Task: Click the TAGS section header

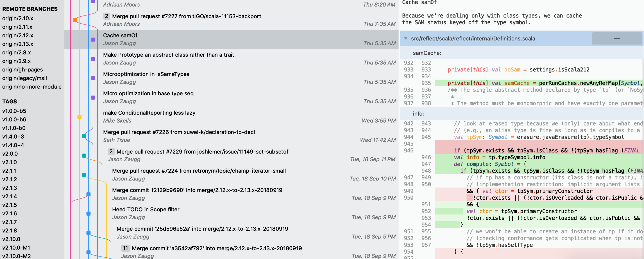Action: point(9,101)
